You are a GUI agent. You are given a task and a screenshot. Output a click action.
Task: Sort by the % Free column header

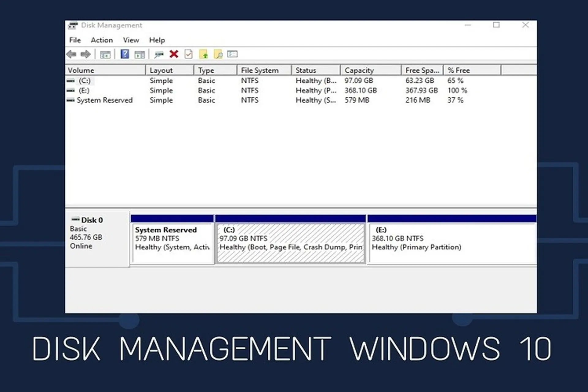tap(472, 70)
